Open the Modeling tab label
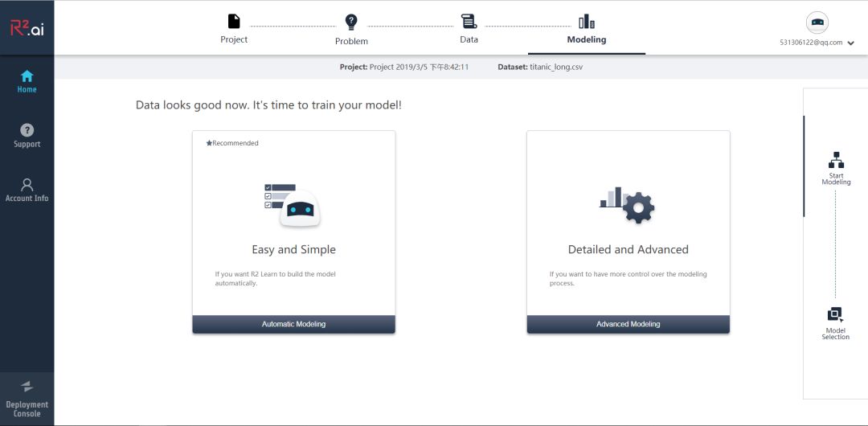868x426 pixels. coord(586,39)
